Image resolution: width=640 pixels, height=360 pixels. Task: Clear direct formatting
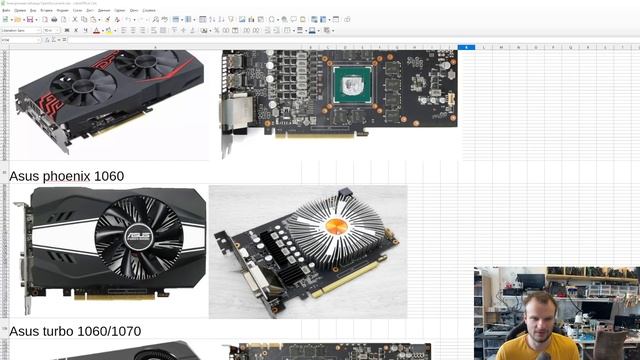tap(118, 20)
